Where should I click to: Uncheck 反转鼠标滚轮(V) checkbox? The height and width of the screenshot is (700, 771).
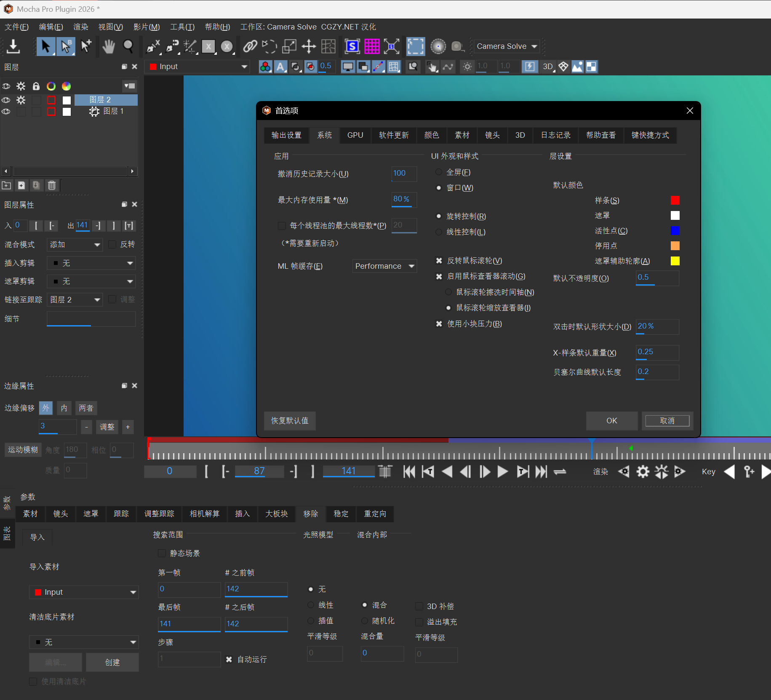tap(439, 261)
